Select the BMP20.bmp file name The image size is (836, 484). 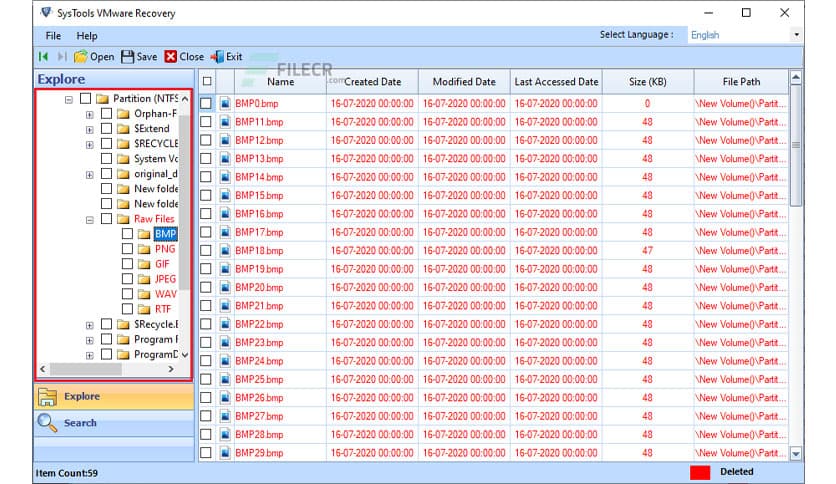(259, 287)
